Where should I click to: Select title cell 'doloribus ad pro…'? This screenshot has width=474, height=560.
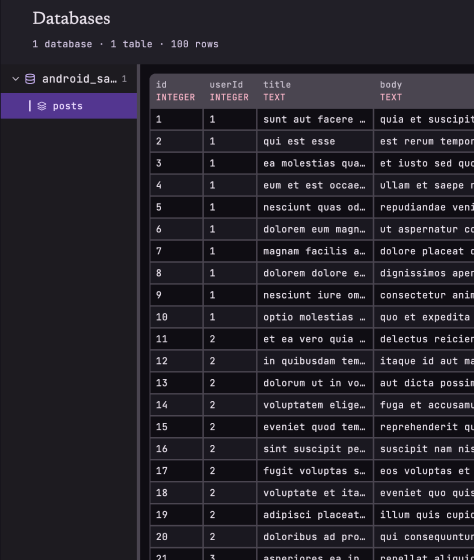[x=315, y=537]
